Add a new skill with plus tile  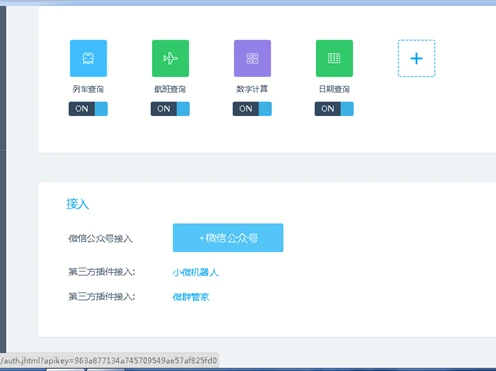pos(416,58)
